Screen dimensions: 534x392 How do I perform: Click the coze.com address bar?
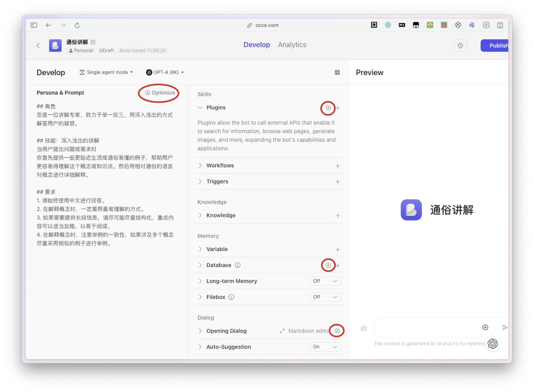263,25
